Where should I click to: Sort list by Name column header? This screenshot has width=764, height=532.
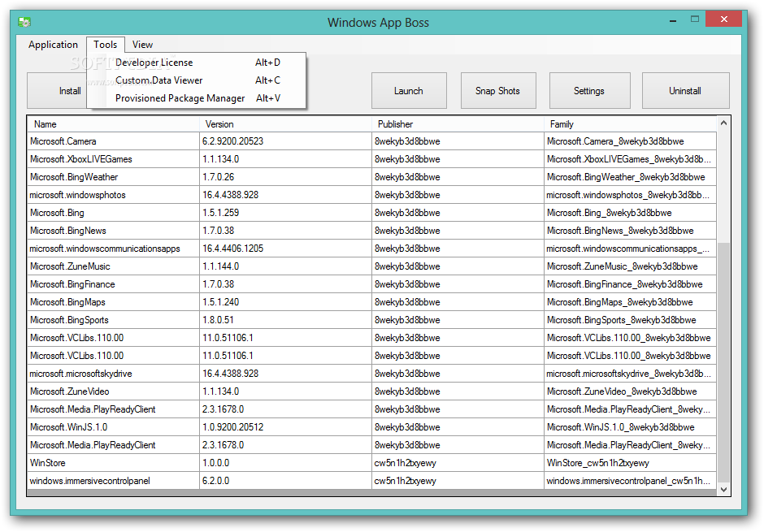coord(113,124)
